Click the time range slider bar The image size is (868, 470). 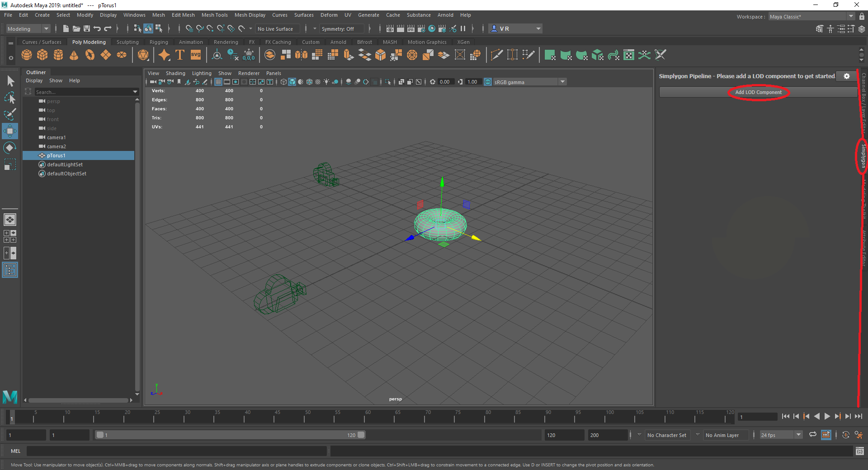[231, 435]
